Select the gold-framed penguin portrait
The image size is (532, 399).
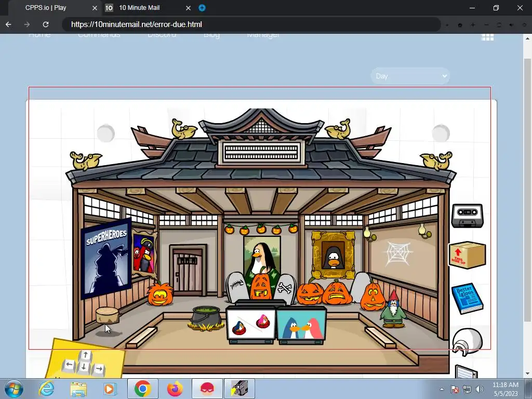[x=333, y=255]
